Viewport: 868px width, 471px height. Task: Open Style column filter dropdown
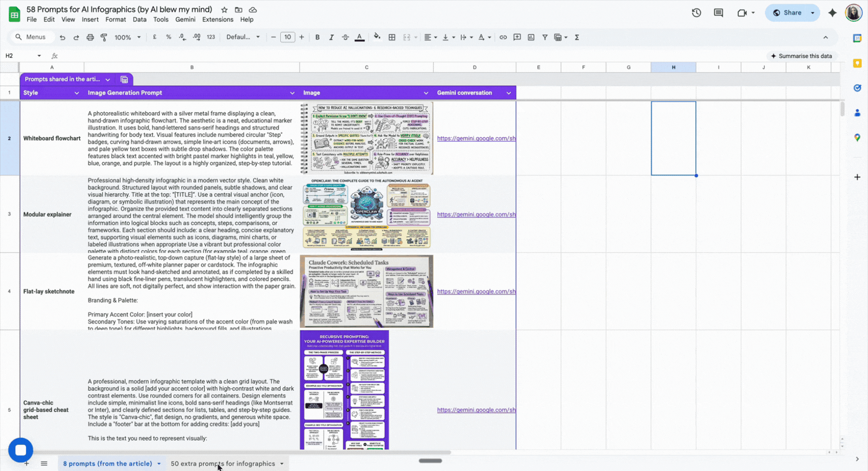[76, 93]
